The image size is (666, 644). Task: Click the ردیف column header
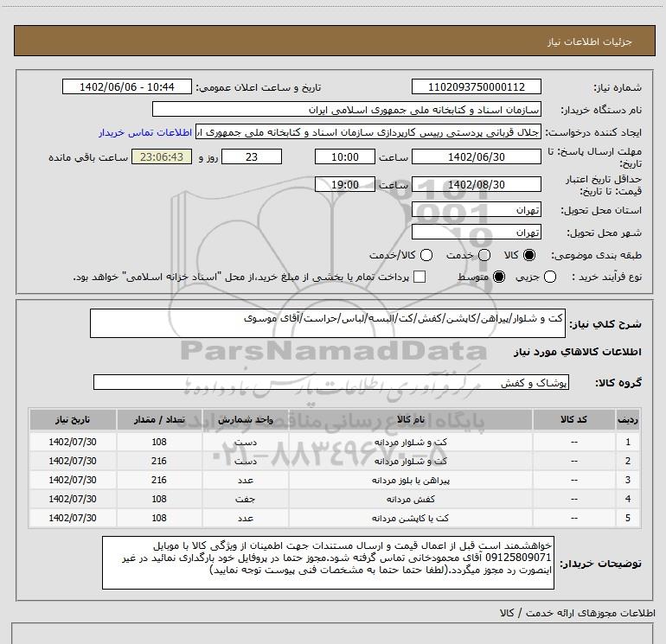[x=628, y=420]
